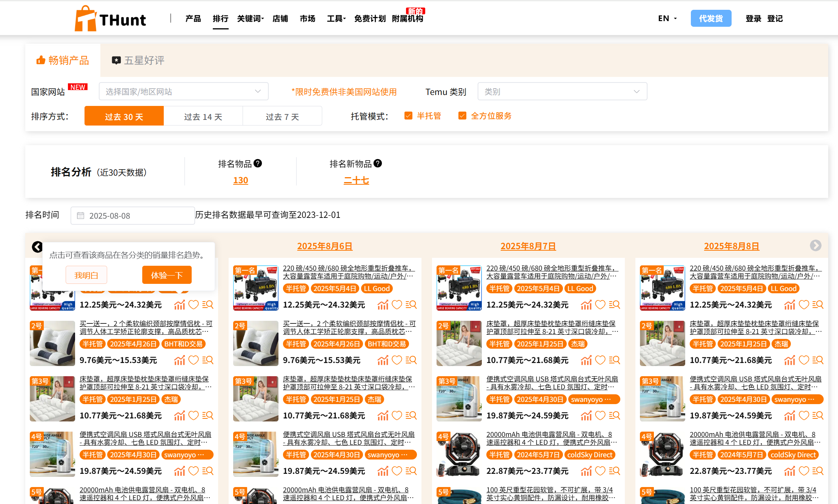This screenshot has width=838, height=504.
Task: Open 免费计划 nav item
Action: pyautogui.click(x=370, y=18)
